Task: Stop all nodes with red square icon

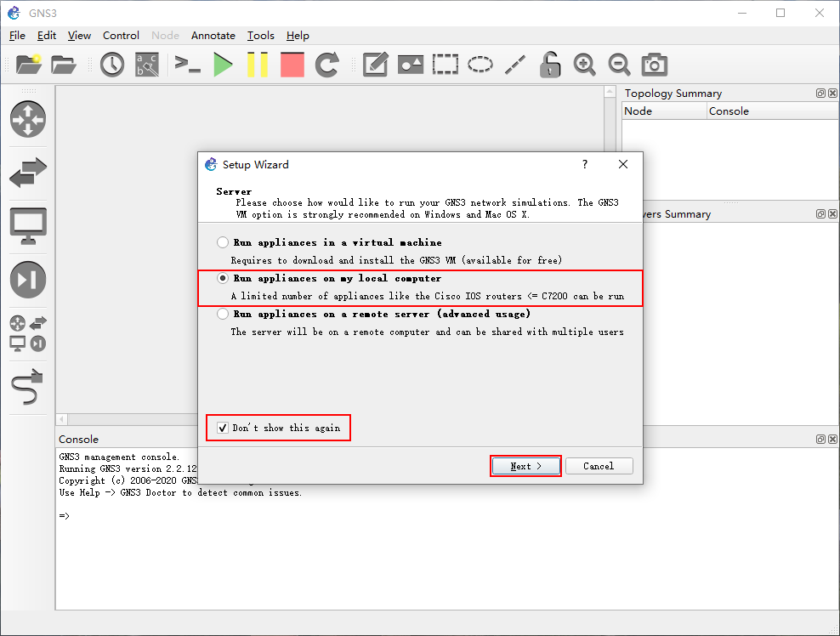Action: (292, 65)
